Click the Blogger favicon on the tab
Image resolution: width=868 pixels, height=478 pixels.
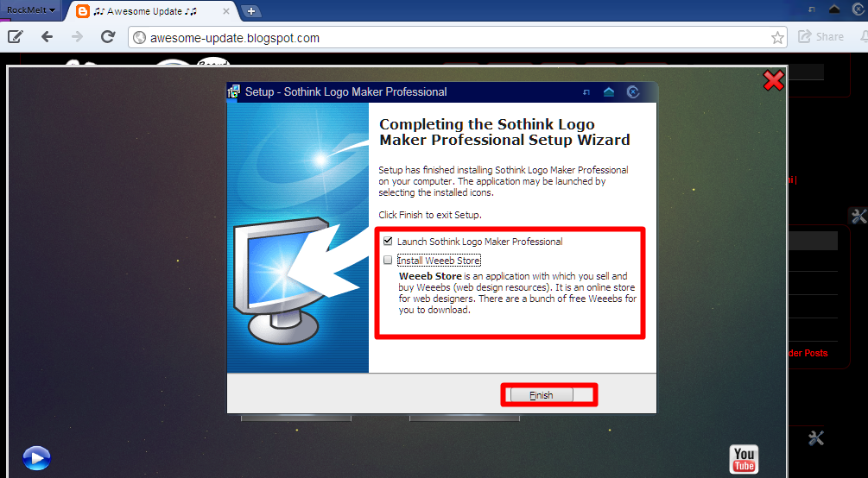[83, 11]
